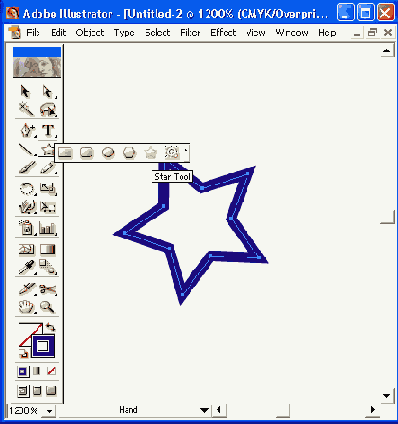
Task: Open the Effect menu
Action: (x=223, y=33)
